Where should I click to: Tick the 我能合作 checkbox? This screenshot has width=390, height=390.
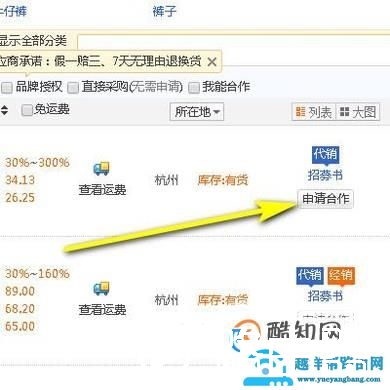pos(194,88)
